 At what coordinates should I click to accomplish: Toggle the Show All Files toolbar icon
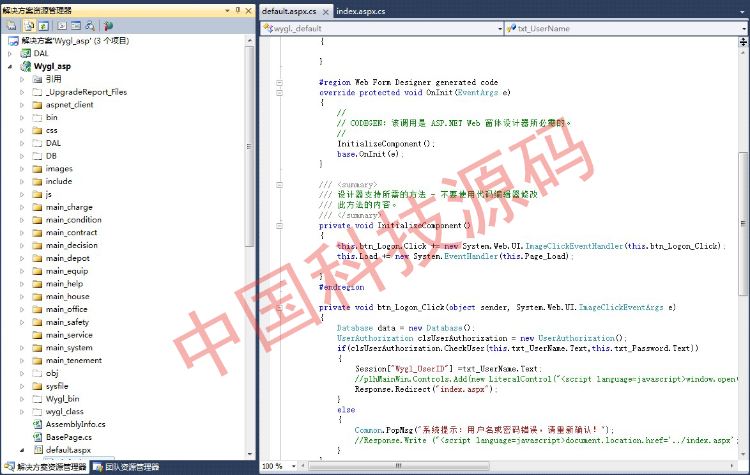[29, 26]
